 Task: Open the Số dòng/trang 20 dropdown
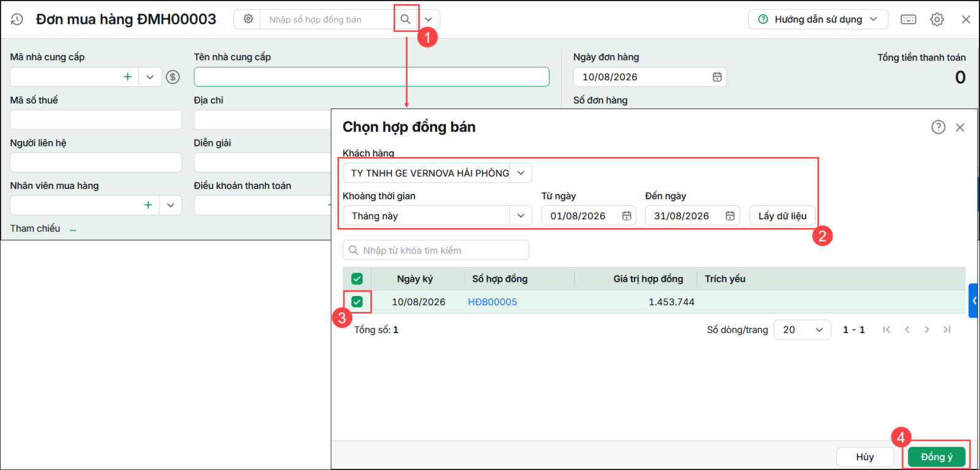pos(802,330)
